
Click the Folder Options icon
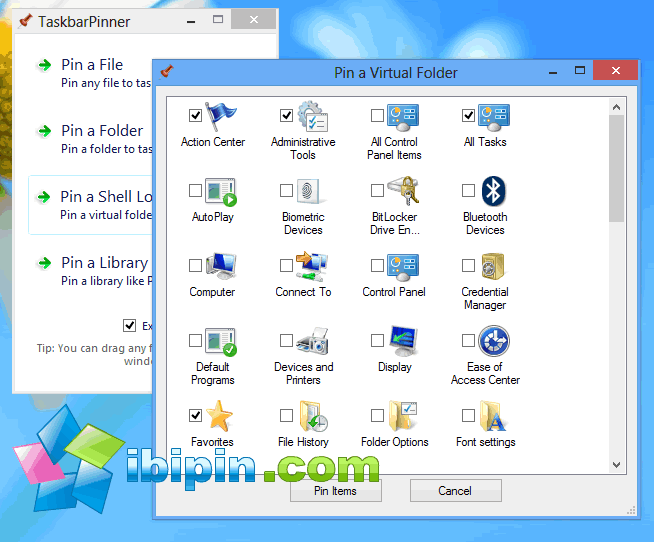[x=403, y=416]
